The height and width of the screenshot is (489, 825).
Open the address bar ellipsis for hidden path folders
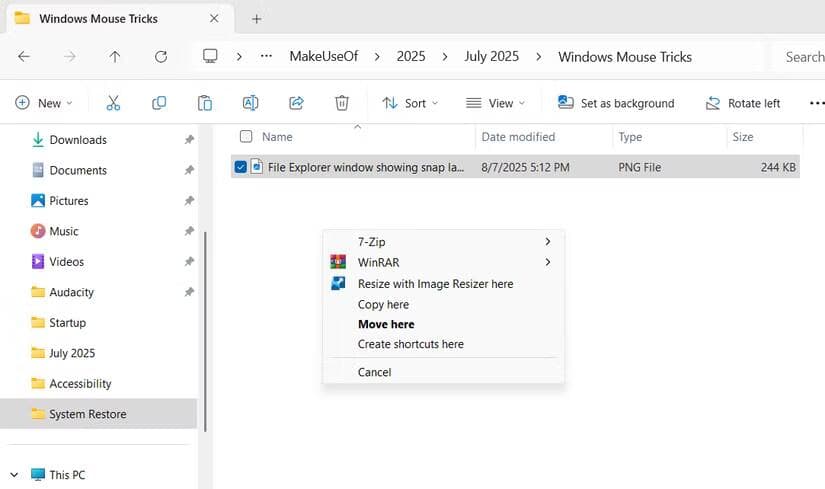click(x=266, y=56)
